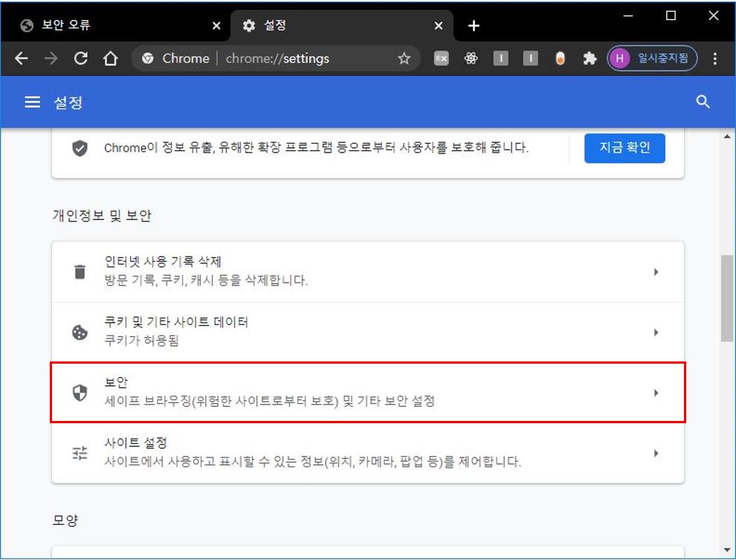
Task: Open a new tab with plus button
Action: (x=474, y=26)
